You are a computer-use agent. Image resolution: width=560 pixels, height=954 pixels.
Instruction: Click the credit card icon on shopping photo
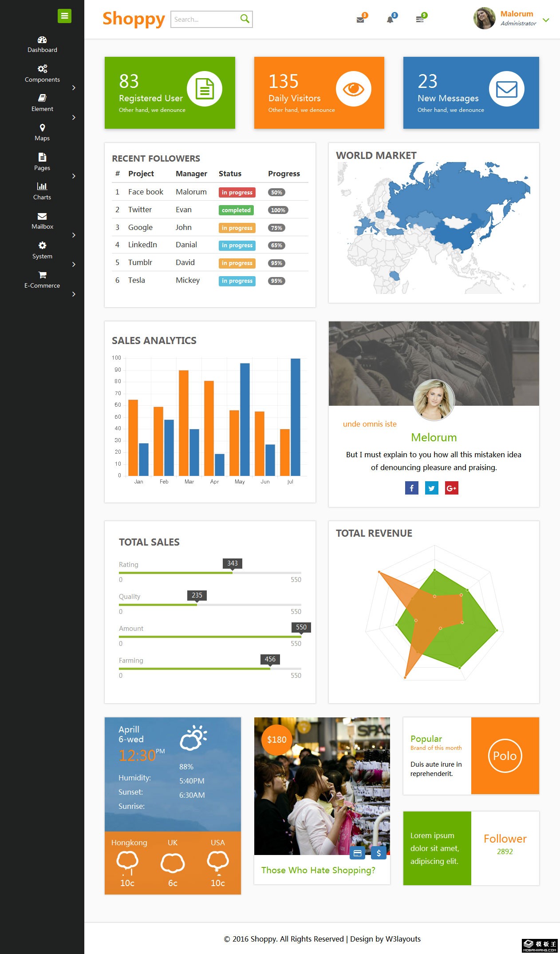pyautogui.click(x=357, y=853)
